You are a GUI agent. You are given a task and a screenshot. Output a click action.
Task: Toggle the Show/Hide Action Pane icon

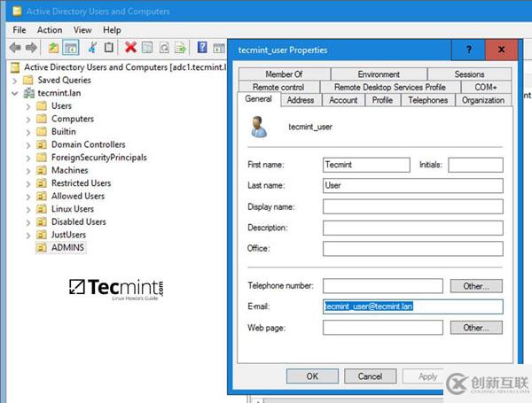[x=219, y=48]
